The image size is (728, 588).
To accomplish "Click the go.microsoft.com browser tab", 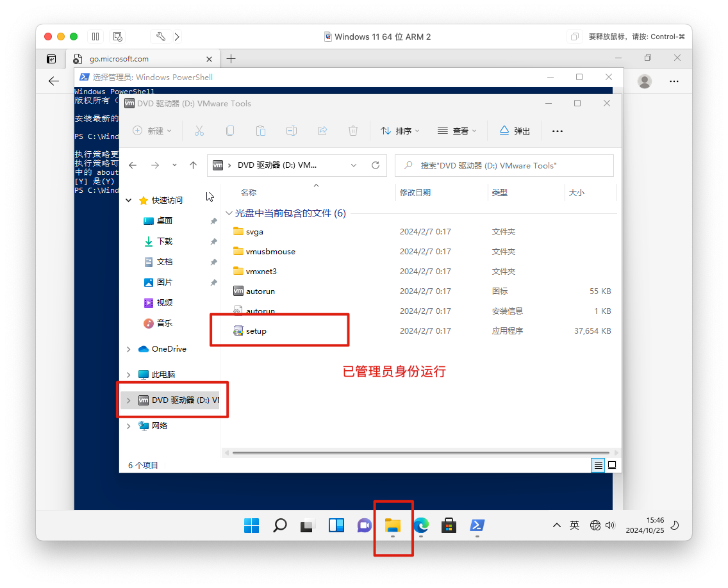I will point(143,59).
